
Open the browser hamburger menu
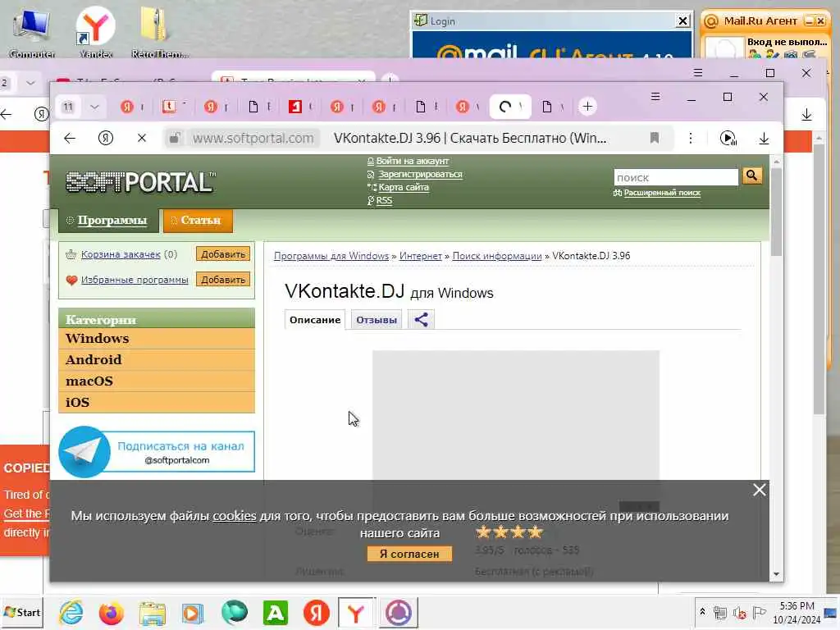click(x=655, y=97)
